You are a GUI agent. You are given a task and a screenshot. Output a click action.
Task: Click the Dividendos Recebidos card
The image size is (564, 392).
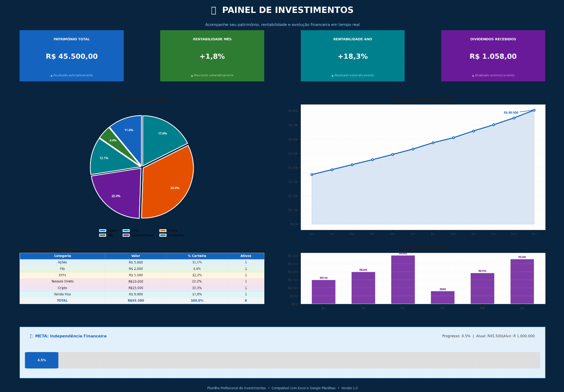coord(493,56)
